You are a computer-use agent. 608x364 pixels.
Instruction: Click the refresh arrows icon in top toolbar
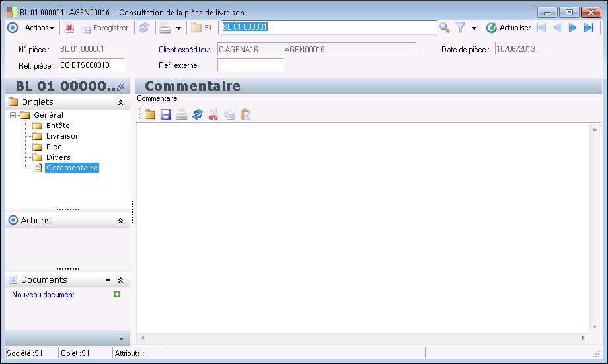coord(144,28)
